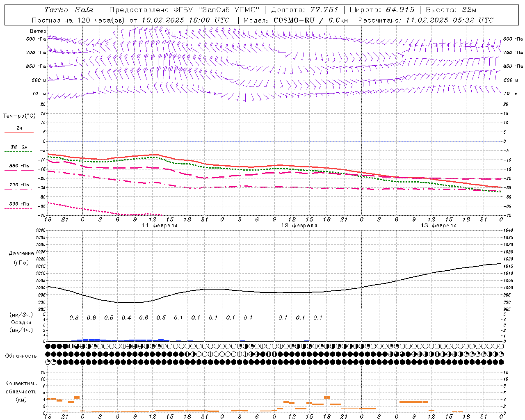
Task: Click the 'Высота: 22м' header field
Action: tap(451, 10)
